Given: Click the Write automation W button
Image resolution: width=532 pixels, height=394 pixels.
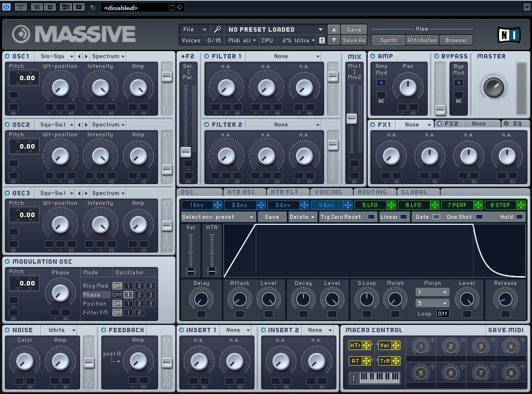Looking at the screenshot, I should [x=50, y=7].
